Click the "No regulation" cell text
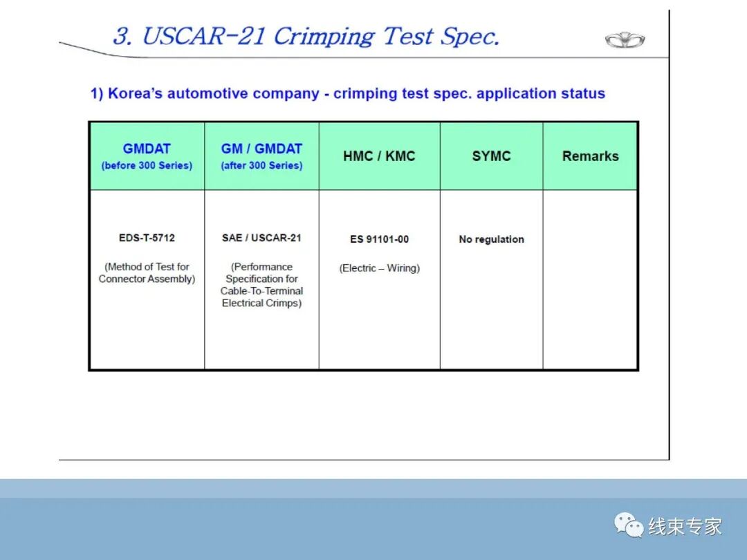This screenshot has height=560, width=747. [491, 239]
